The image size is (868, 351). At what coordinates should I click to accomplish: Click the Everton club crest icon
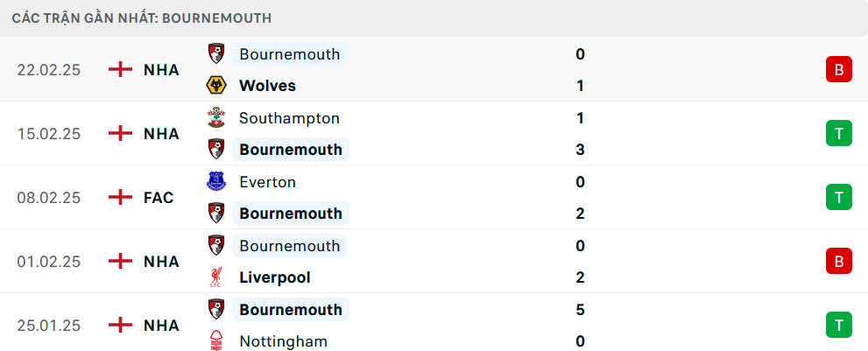(215, 182)
